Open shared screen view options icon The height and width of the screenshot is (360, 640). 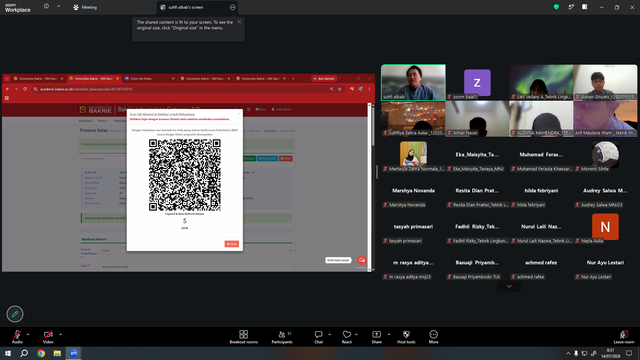[x=232, y=7]
